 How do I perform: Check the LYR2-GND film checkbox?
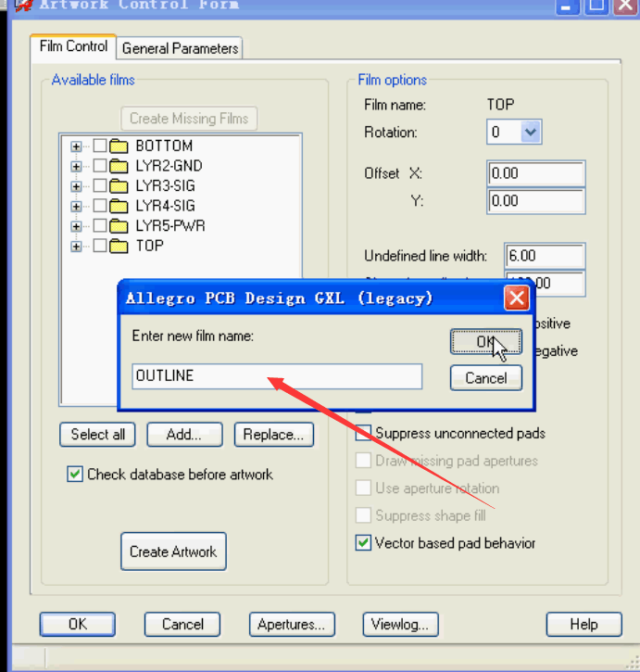100,165
